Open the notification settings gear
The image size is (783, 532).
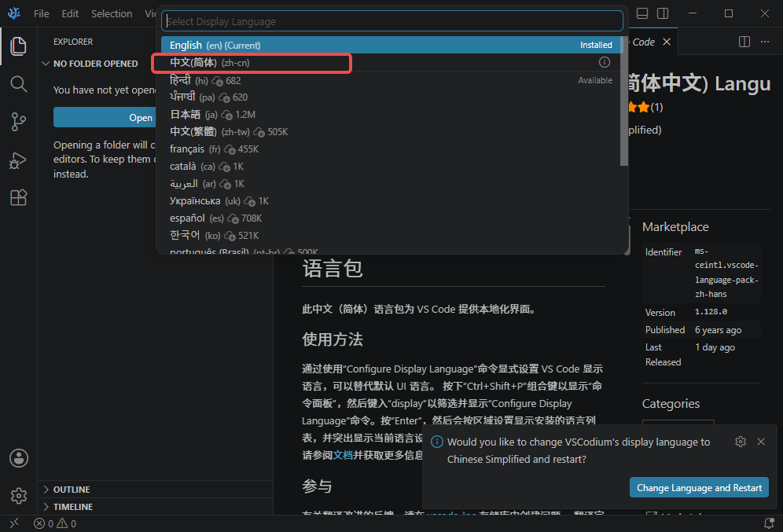tap(741, 442)
